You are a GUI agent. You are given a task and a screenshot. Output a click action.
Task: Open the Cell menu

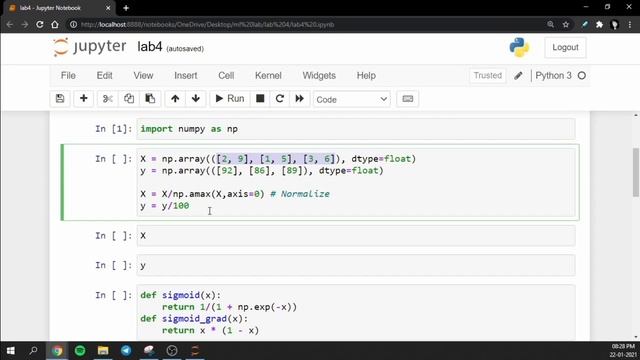pyautogui.click(x=226, y=76)
